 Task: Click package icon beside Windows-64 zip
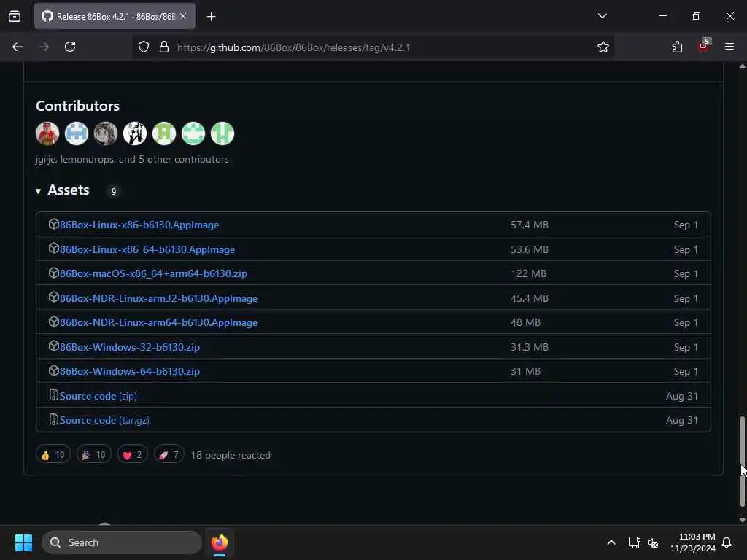click(53, 370)
